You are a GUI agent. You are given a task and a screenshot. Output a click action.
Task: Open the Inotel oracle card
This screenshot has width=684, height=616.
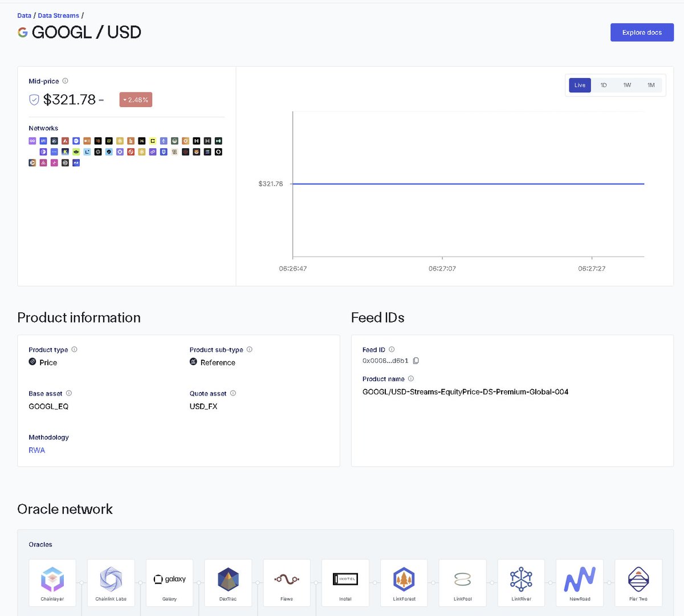point(345,582)
